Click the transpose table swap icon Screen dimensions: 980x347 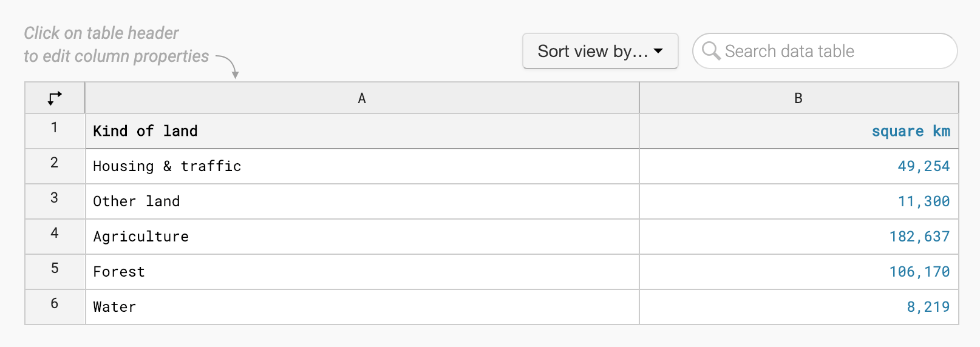point(55,98)
